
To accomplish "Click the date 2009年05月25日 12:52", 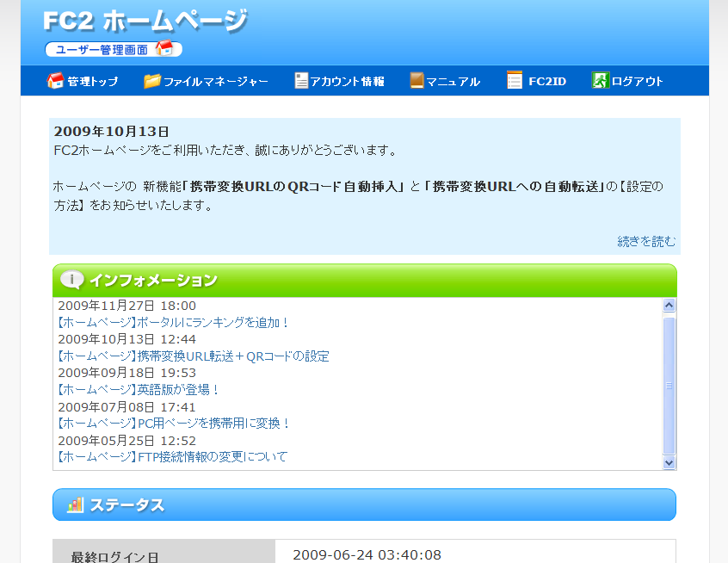I will [x=126, y=441].
